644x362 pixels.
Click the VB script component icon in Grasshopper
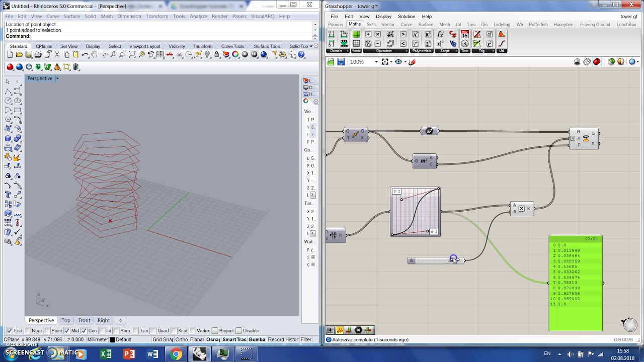click(x=453, y=44)
